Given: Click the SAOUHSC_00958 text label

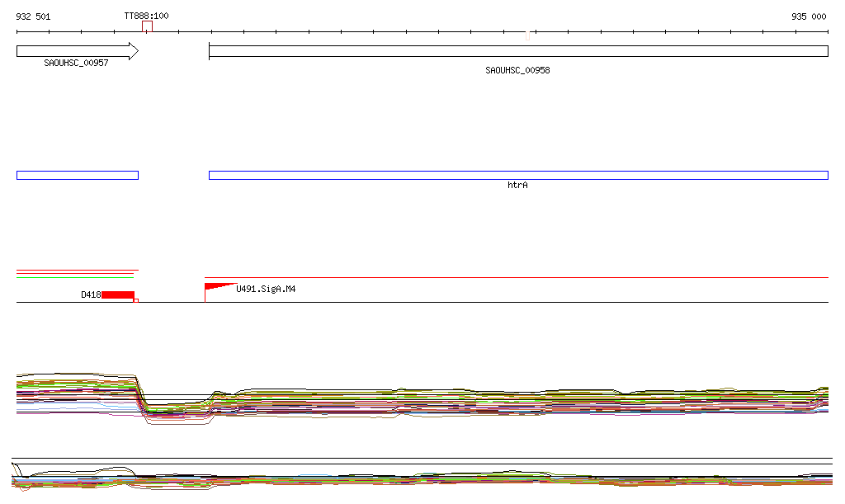Looking at the screenshot, I should point(517,71).
